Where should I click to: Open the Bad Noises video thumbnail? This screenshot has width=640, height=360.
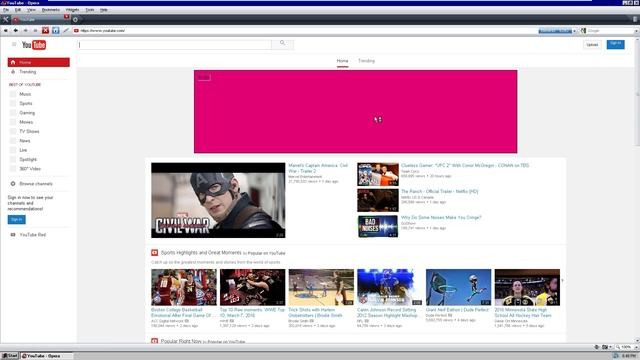tap(378, 226)
